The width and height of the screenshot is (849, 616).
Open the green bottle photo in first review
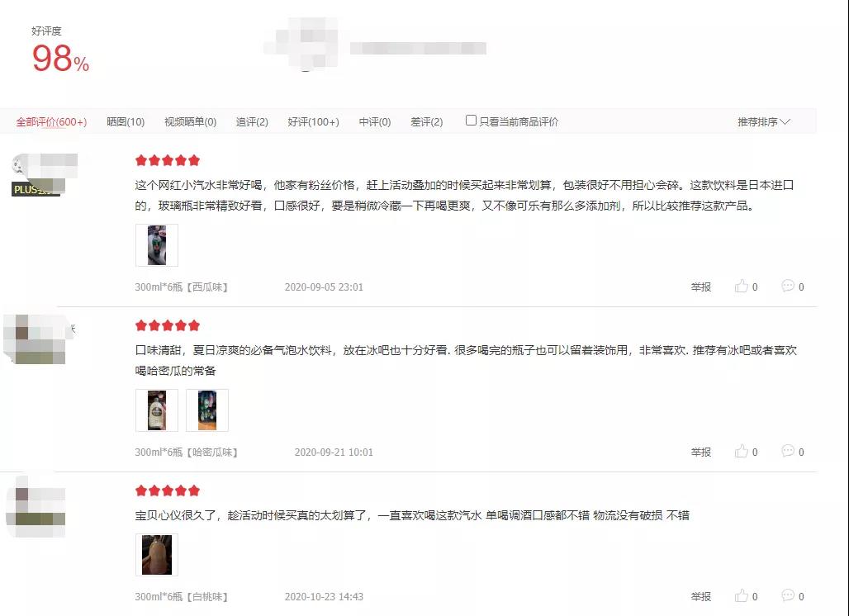tap(157, 245)
